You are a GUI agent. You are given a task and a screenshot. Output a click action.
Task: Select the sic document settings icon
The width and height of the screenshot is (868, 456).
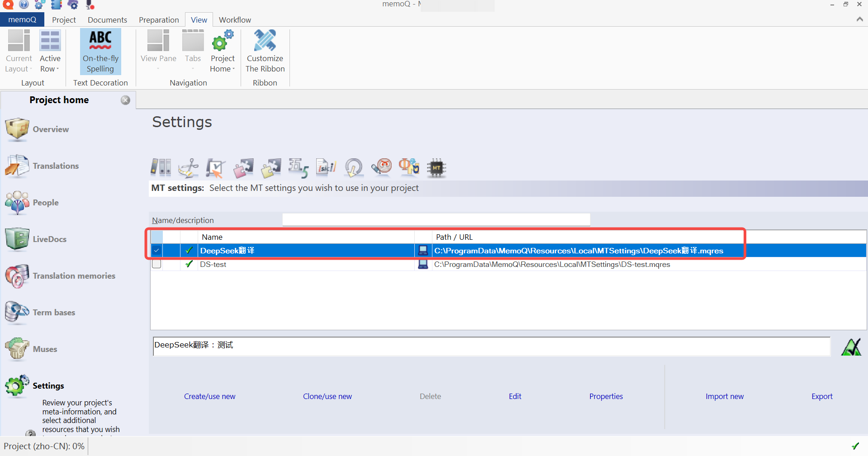point(326,167)
